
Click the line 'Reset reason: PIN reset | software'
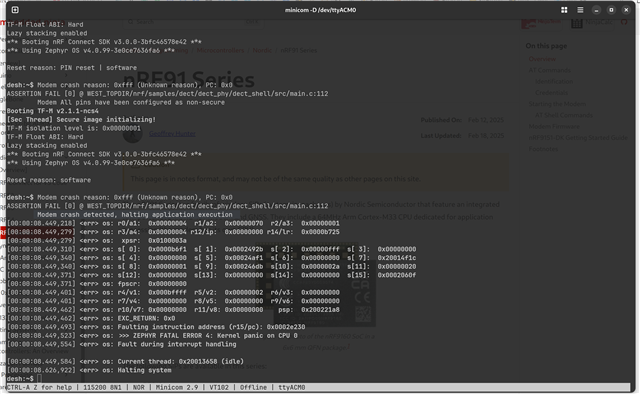(x=72, y=68)
